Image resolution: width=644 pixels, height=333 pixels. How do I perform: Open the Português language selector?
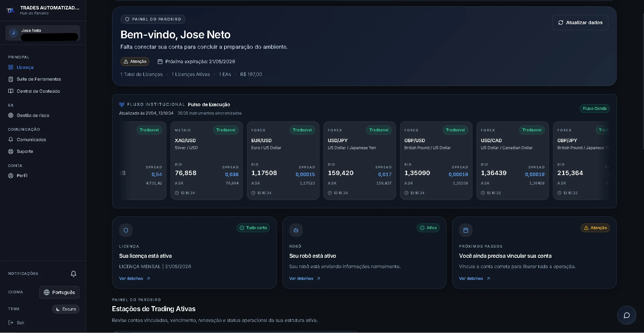(59, 292)
